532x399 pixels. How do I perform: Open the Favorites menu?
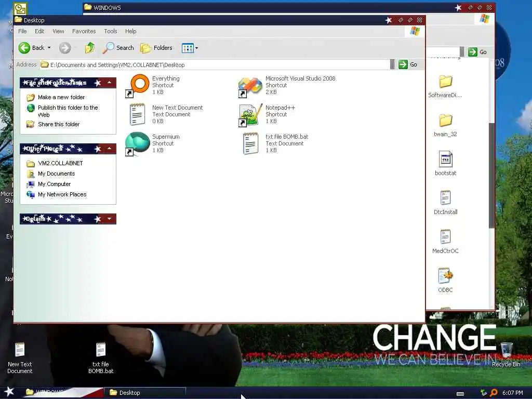click(x=84, y=31)
